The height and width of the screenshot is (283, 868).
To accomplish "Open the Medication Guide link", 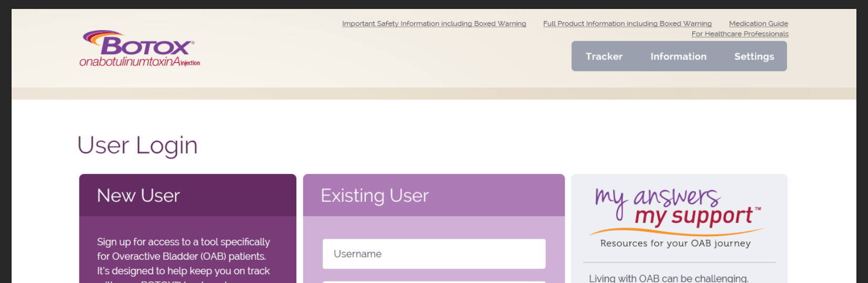I will (758, 24).
